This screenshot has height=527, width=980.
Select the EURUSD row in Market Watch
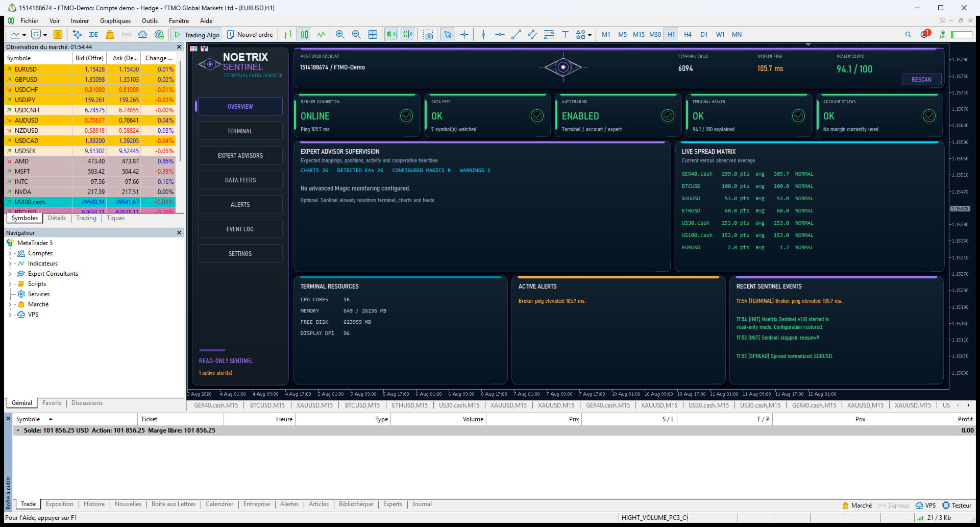tap(90, 69)
